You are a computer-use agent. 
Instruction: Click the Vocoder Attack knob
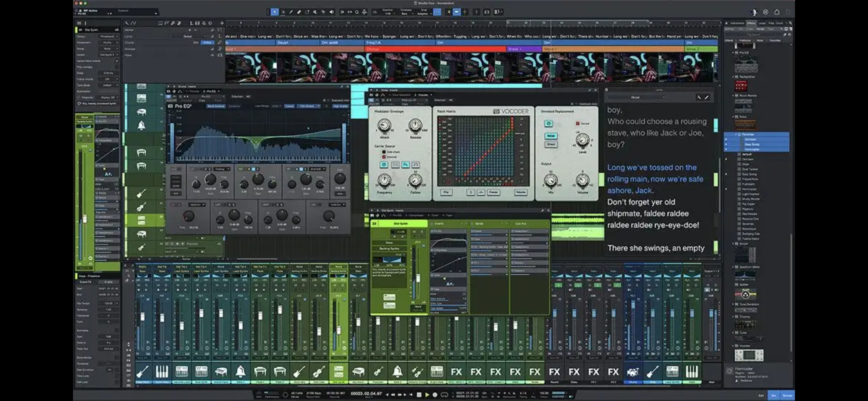click(x=384, y=126)
